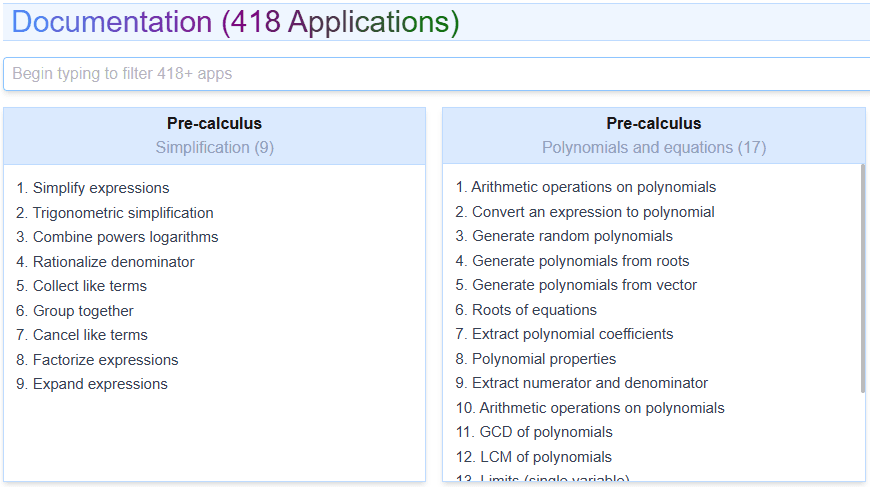Image resolution: width=870 pixels, height=487 pixels.
Task: Open Rationalize denominator
Action: (x=113, y=262)
